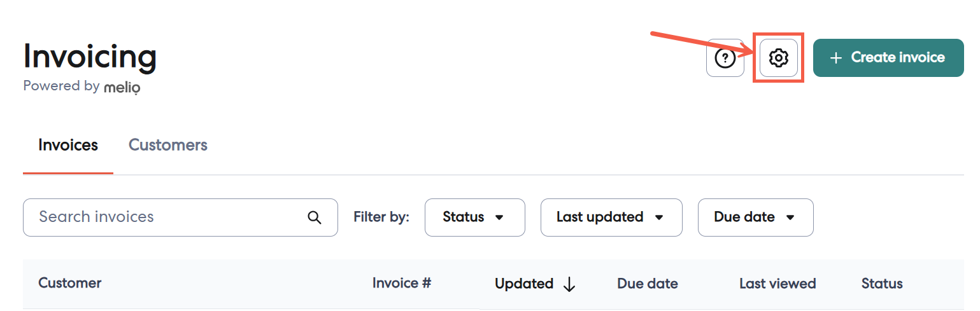Switch to the Customers tab
The image size is (980, 311).
point(168,145)
